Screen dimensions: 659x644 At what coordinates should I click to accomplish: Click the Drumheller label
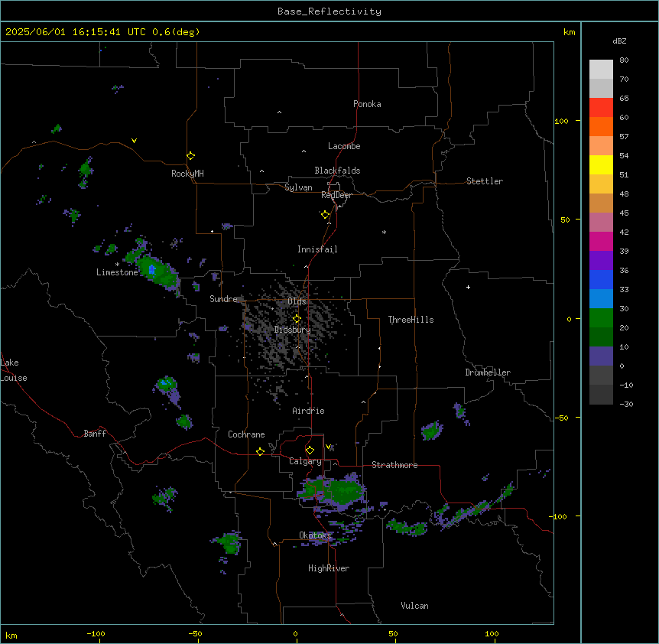click(x=488, y=372)
